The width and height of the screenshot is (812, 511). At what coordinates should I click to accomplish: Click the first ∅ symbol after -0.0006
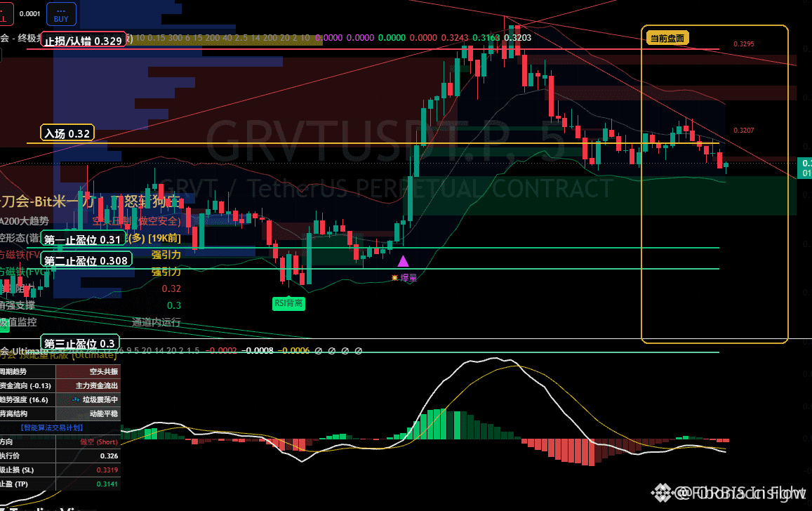319,350
